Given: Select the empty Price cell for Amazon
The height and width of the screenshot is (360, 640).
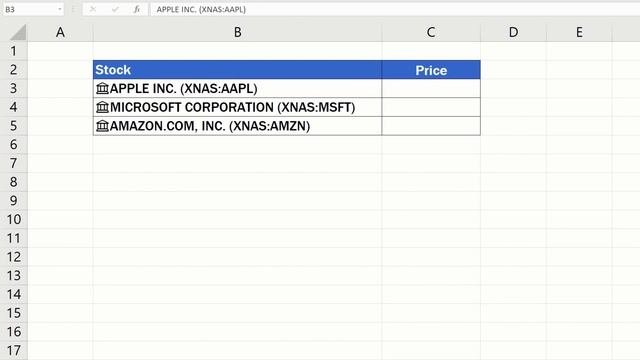Looking at the screenshot, I should click(431, 126).
